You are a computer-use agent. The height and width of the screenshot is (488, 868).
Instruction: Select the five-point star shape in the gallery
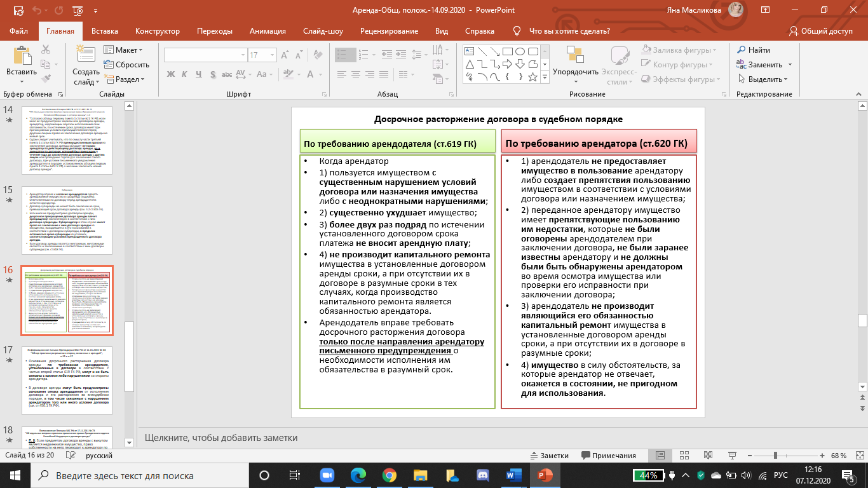(x=532, y=77)
